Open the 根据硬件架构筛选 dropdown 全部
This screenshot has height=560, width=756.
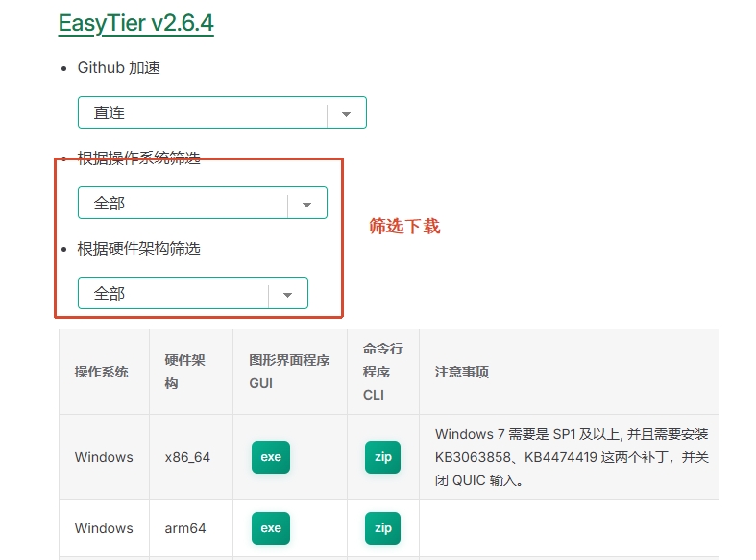click(193, 293)
